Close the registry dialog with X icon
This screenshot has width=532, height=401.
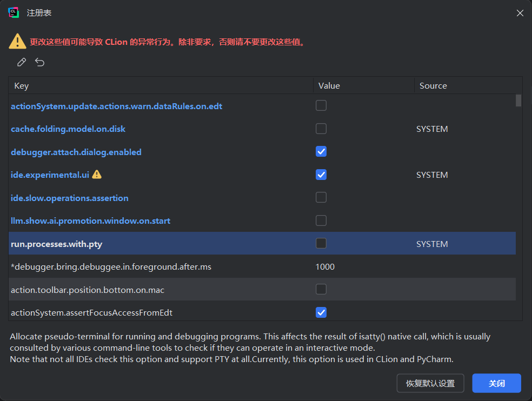click(x=520, y=13)
